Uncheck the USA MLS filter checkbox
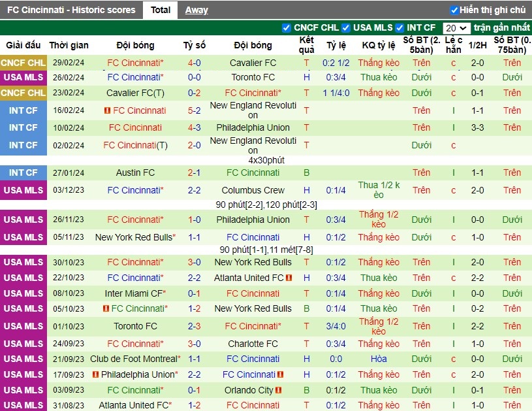Viewport: 532px width, 411px height. pyautogui.click(x=346, y=28)
